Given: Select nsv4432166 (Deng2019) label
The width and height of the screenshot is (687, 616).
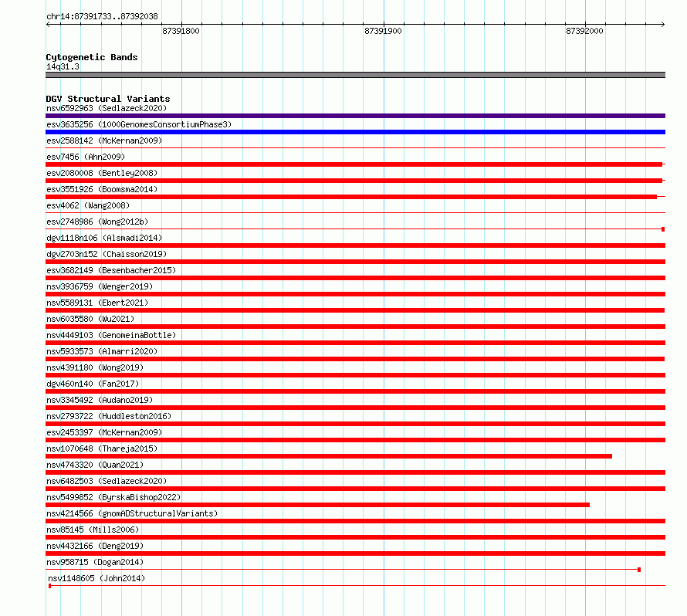Looking at the screenshot, I should coord(95,546).
